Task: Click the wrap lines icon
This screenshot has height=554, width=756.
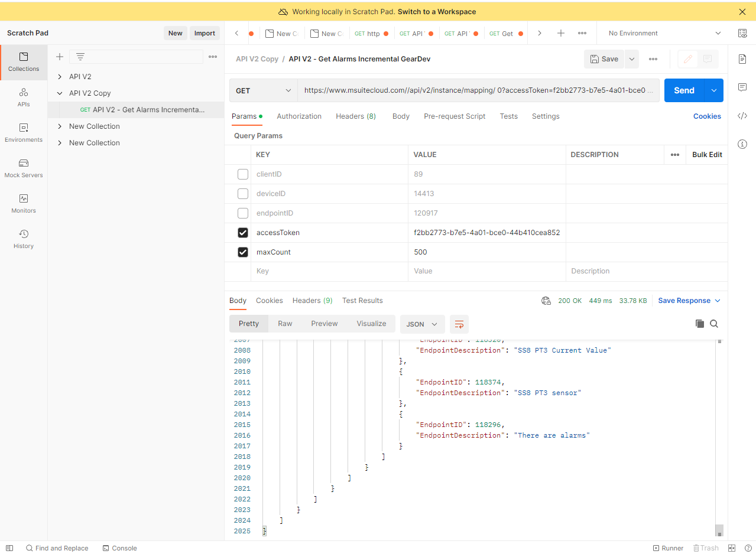Action: [459, 324]
